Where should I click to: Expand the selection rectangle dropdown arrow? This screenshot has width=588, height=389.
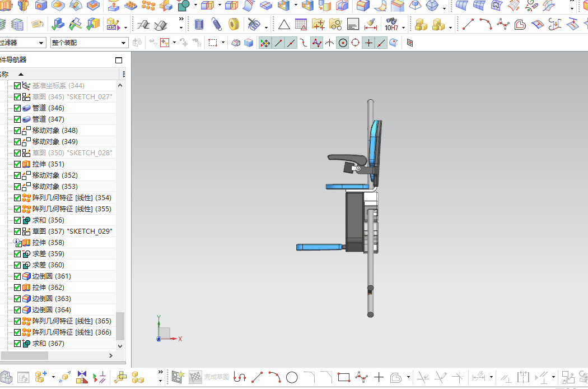(x=223, y=43)
